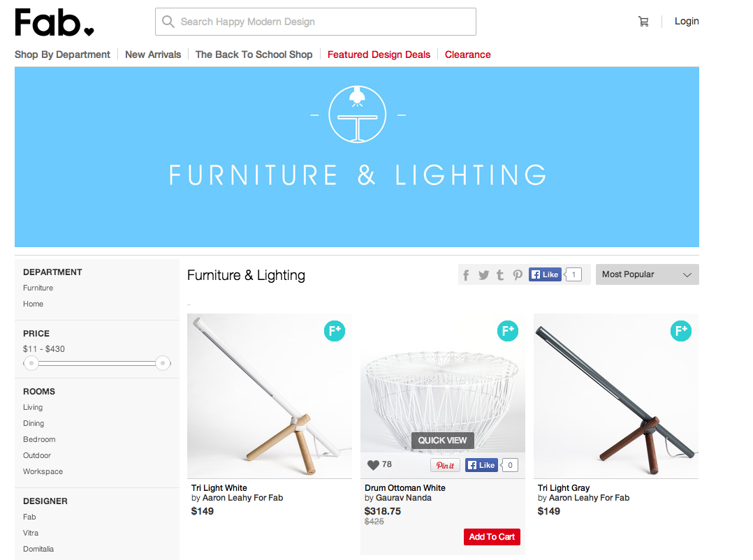Open the shopping cart icon
The image size is (753, 560).
click(643, 22)
